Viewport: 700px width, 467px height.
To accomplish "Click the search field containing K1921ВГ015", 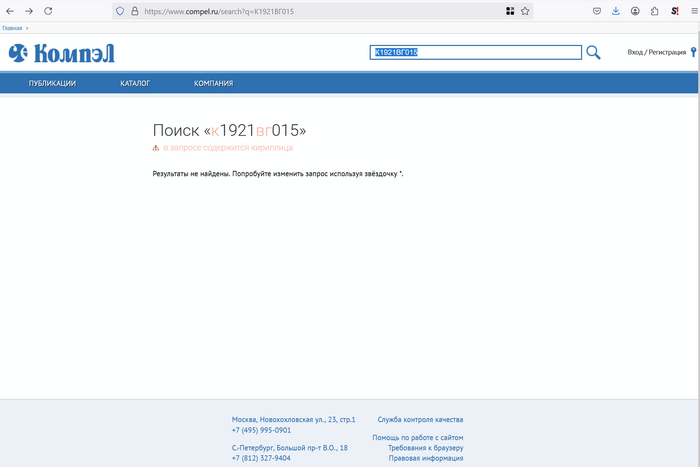I will pos(475,52).
